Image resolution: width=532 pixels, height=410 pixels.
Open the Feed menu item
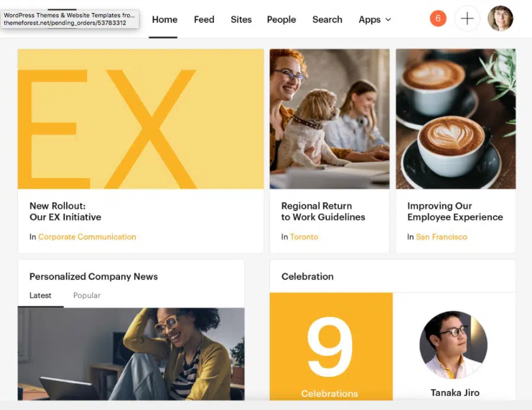point(204,19)
